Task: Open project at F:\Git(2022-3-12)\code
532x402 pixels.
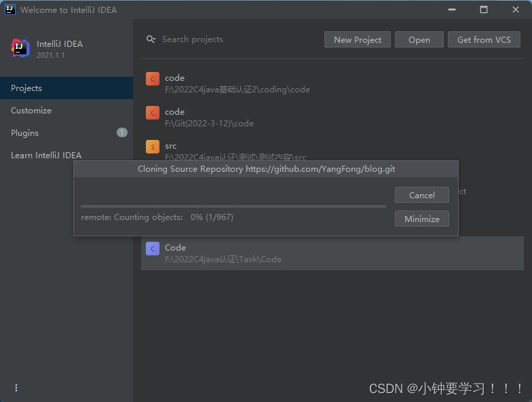Action: pyautogui.click(x=332, y=117)
